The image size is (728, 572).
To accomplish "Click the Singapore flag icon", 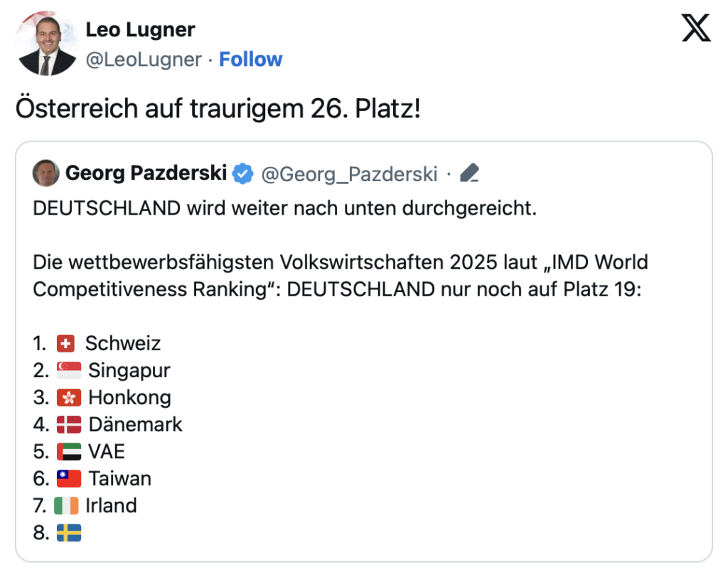I will point(69,370).
